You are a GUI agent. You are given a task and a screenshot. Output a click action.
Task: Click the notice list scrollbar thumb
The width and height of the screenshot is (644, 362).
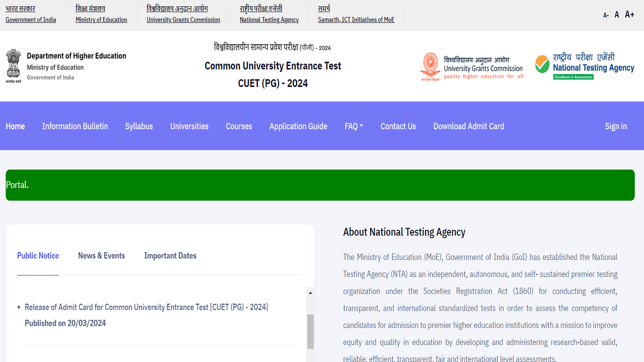pos(310,331)
